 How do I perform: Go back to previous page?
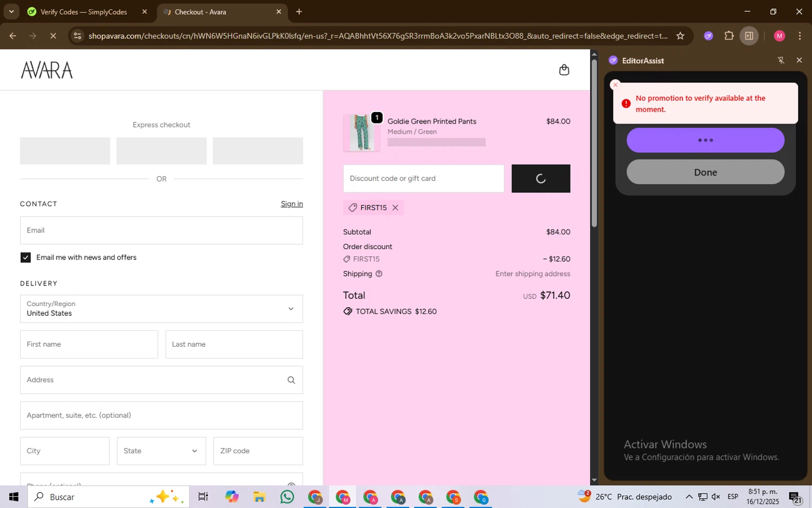click(x=12, y=36)
